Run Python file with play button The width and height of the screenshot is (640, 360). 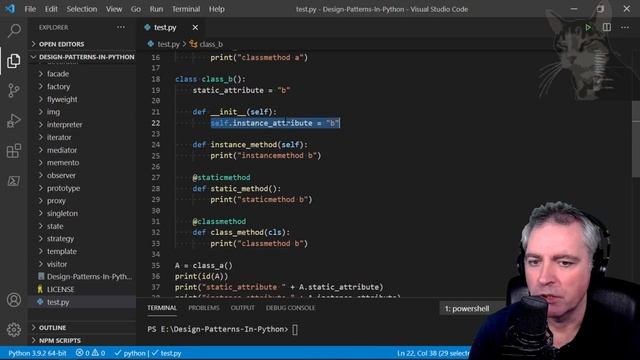point(588,27)
